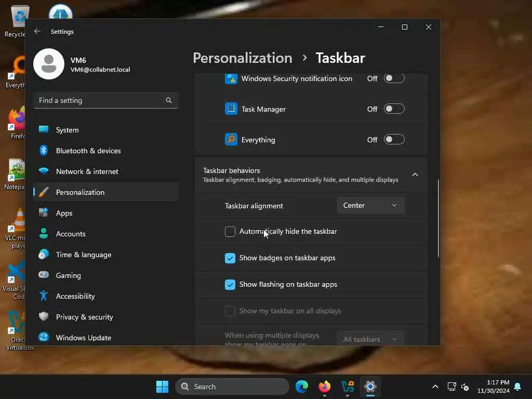
Task: Open the All taskbars dropdown
Action: [371, 339]
